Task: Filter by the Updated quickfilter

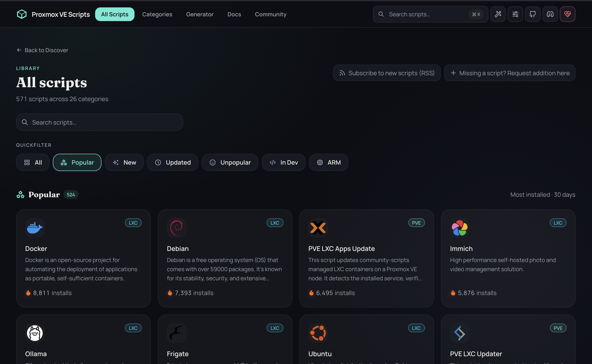Action: tap(173, 162)
